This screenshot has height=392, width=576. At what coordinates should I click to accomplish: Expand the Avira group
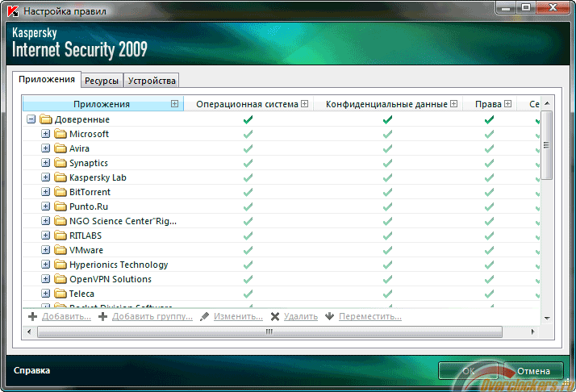[x=45, y=148]
